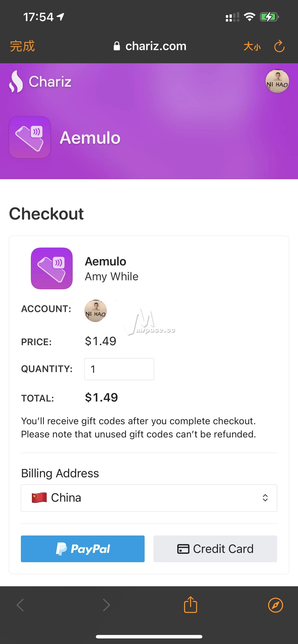This screenshot has height=644, width=298.
Task: Tap the lock icon beside chariz.com
Action: pyautogui.click(x=117, y=46)
